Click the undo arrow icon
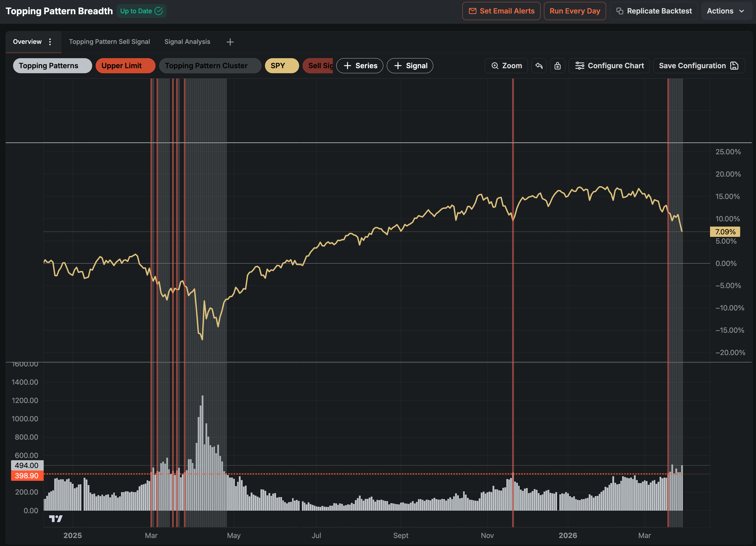The image size is (756, 546). 539,66
